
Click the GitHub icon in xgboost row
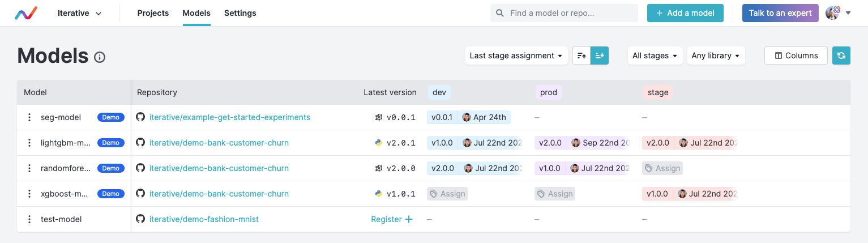pyautogui.click(x=140, y=194)
